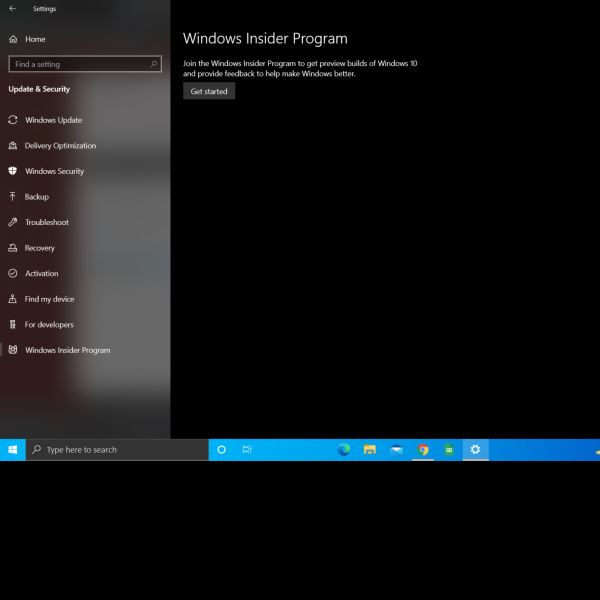The image size is (600, 600).
Task: Click the Settings window title text
Action: coord(44,8)
